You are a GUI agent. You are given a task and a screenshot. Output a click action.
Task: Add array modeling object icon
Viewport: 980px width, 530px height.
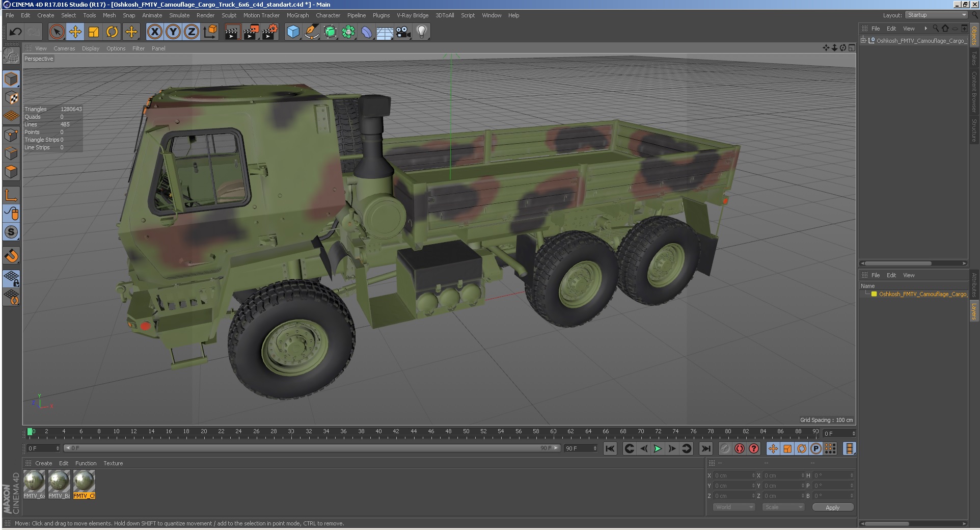[x=348, y=32]
